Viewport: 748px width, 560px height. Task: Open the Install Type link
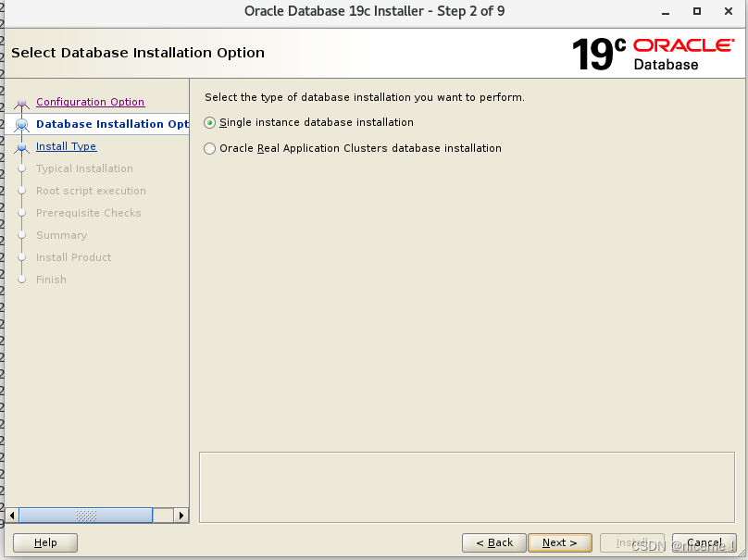(66, 146)
